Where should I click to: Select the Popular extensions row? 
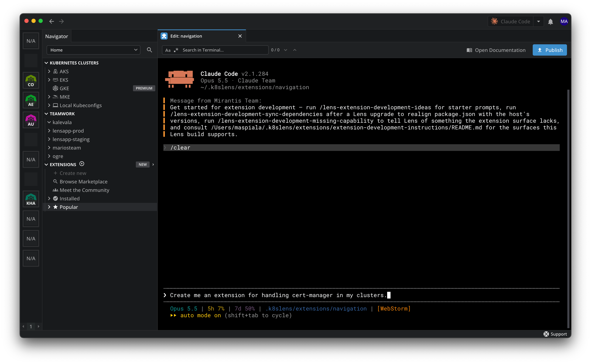point(100,207)
